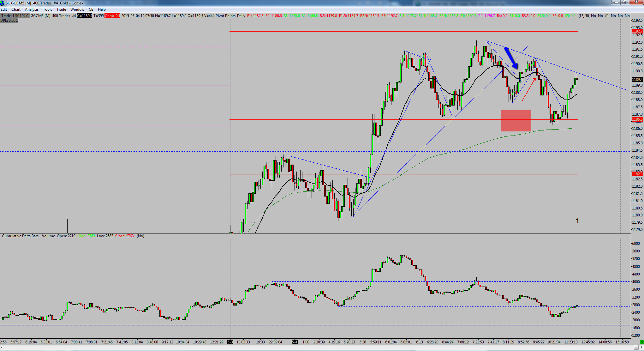Click the red 'Close: 2763' delta value
644x351 pixels.
124,236
